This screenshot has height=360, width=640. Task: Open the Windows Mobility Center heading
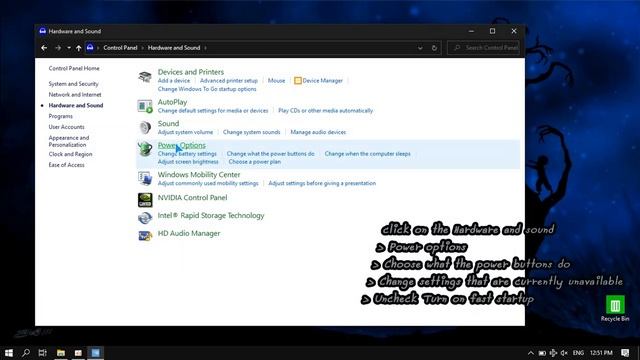pos(199,175)
